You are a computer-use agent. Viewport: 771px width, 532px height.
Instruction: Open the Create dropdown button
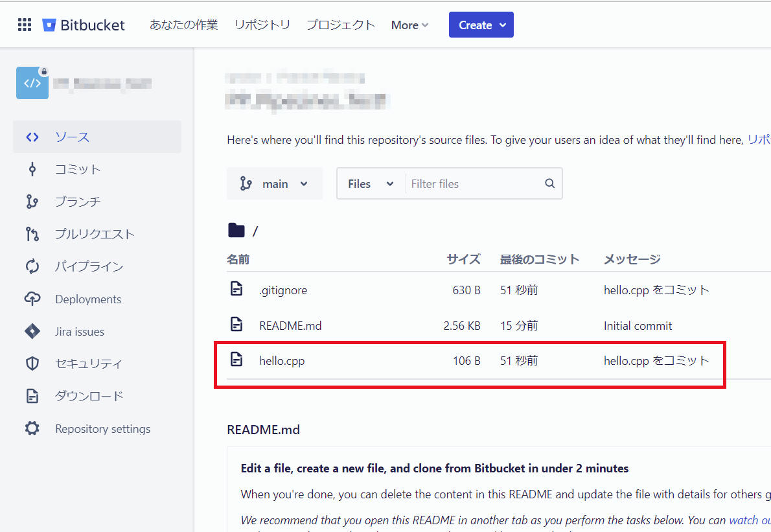coord(481,25)
